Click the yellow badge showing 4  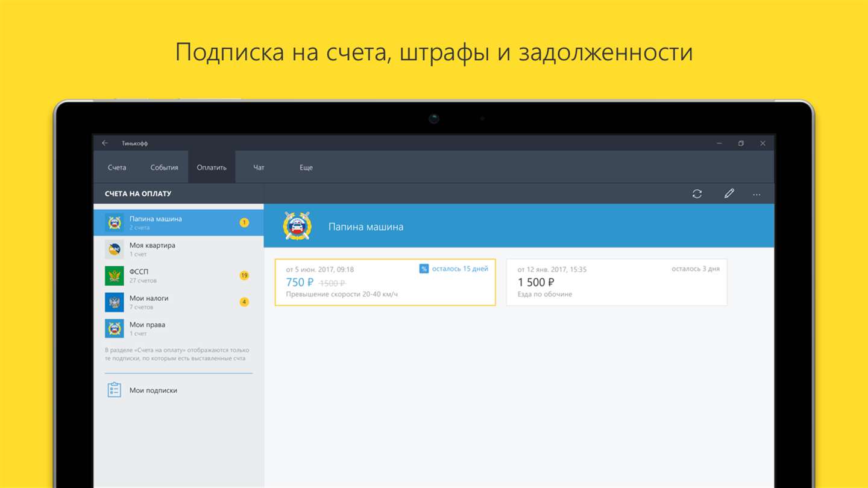244,302
